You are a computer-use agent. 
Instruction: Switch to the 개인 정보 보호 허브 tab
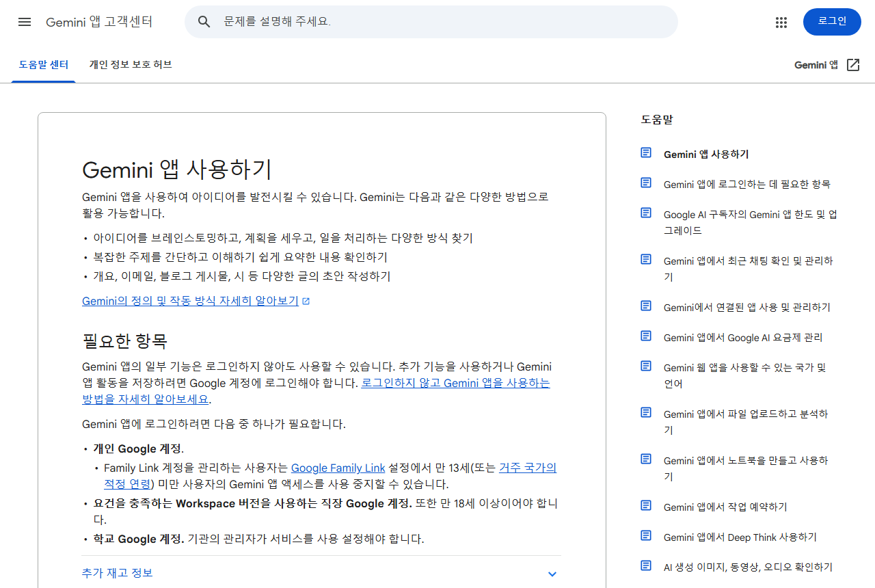[x=131, y=65]
